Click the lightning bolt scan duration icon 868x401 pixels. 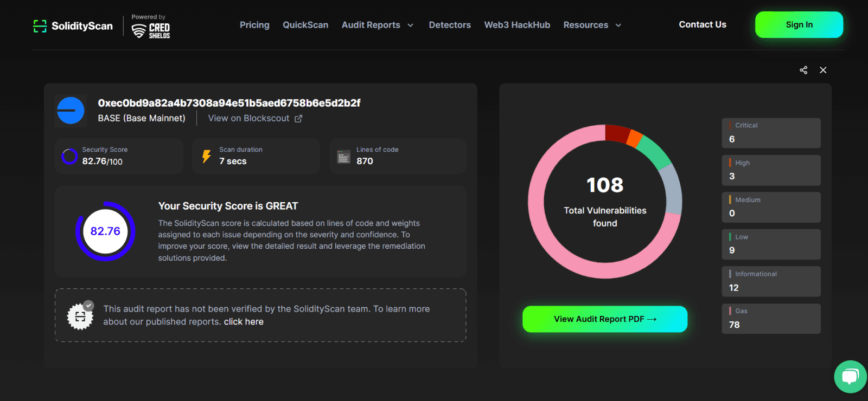(x=206, y=157)
